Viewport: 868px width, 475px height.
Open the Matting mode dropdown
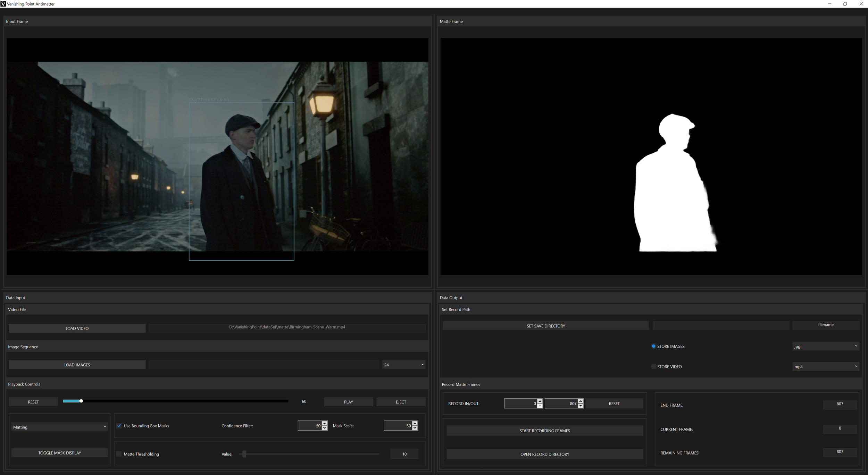(59, 427)
